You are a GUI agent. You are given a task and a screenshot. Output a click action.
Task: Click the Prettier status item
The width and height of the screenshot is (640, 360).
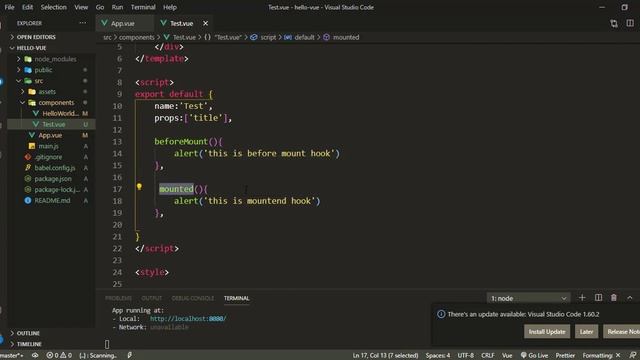(x=565, y=356)
